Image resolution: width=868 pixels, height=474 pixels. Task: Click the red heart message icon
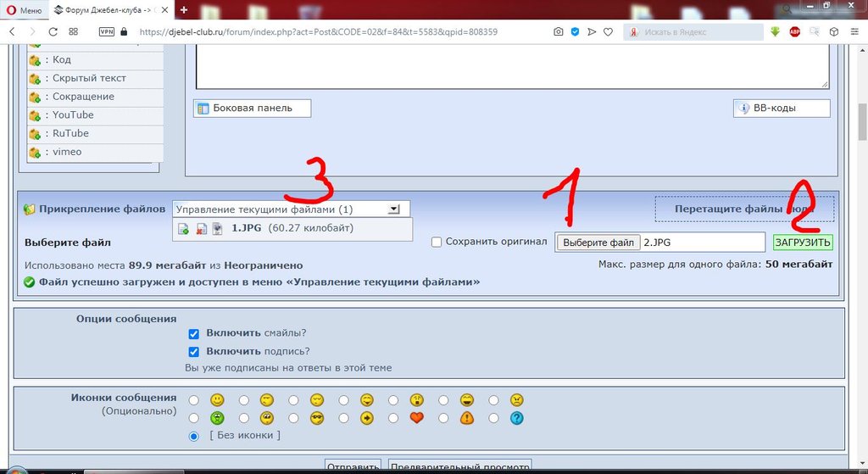click(x=417, y=418)
